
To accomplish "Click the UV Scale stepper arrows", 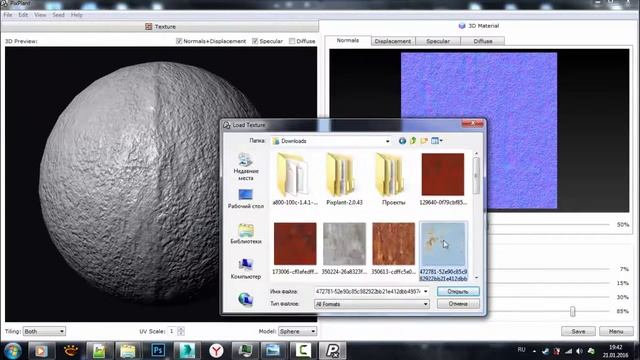I will [181, 331].
